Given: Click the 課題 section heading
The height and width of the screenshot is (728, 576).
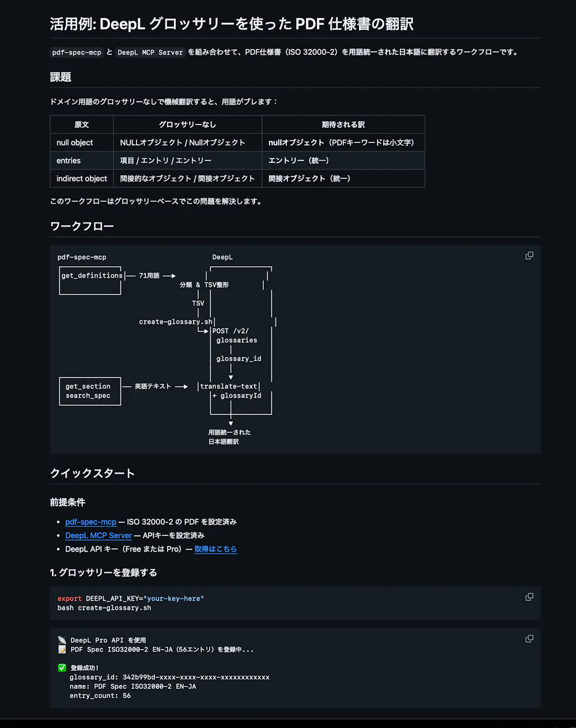Looking at the screenshot, I should (60, 77).
